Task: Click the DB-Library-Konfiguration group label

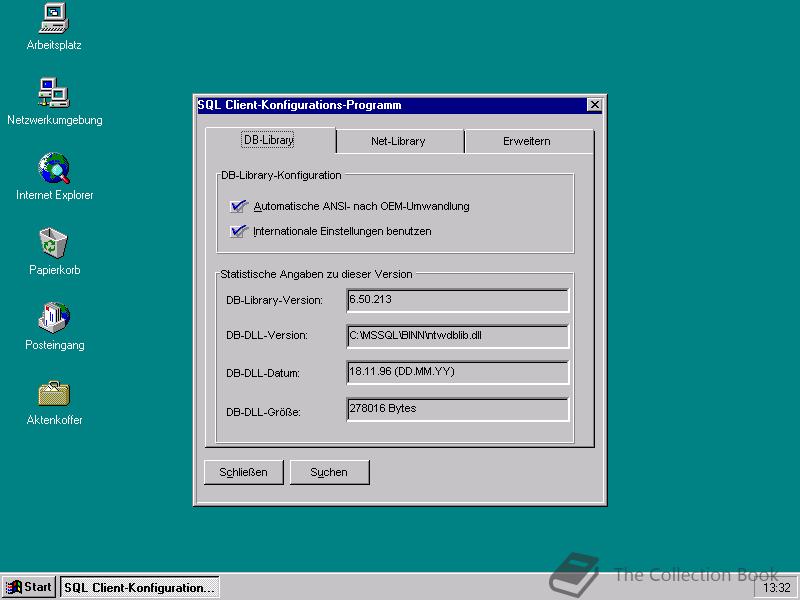Action: [281, 176]
